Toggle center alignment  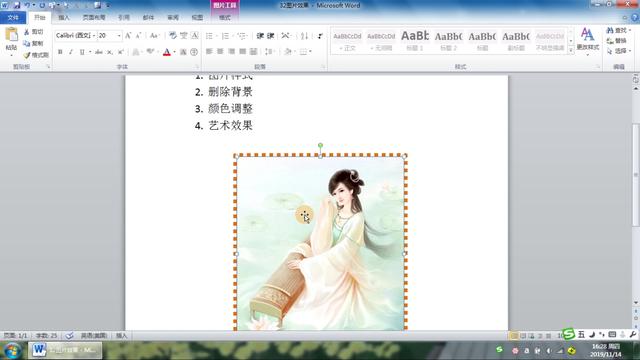pos(220,52)
